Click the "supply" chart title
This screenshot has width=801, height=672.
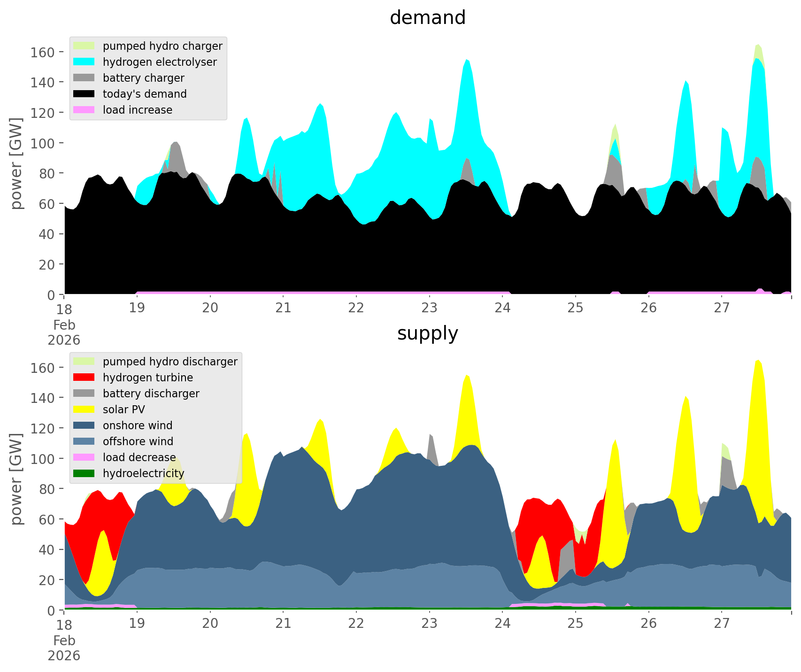pyautogui.click(x=427, y=333)
